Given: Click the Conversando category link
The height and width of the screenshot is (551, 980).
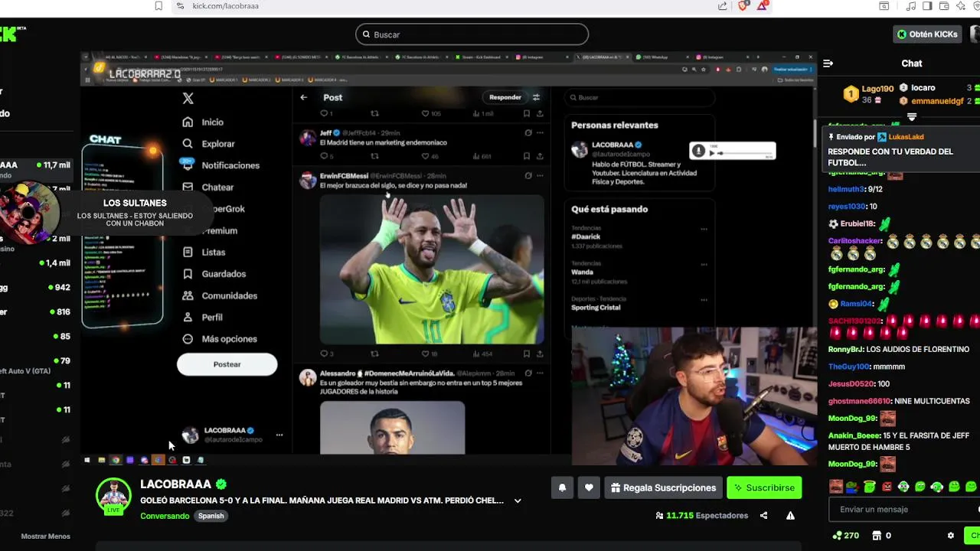Looking at the screenshot, I should 165,516.
